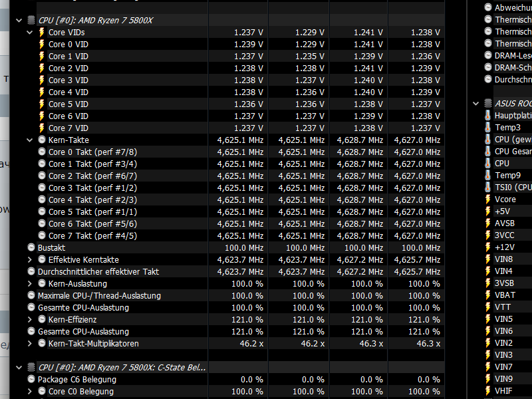This screenshot has height=399, width=532.
Task: Expand the Effektive Kerntakte group
Action: point(29,259)
